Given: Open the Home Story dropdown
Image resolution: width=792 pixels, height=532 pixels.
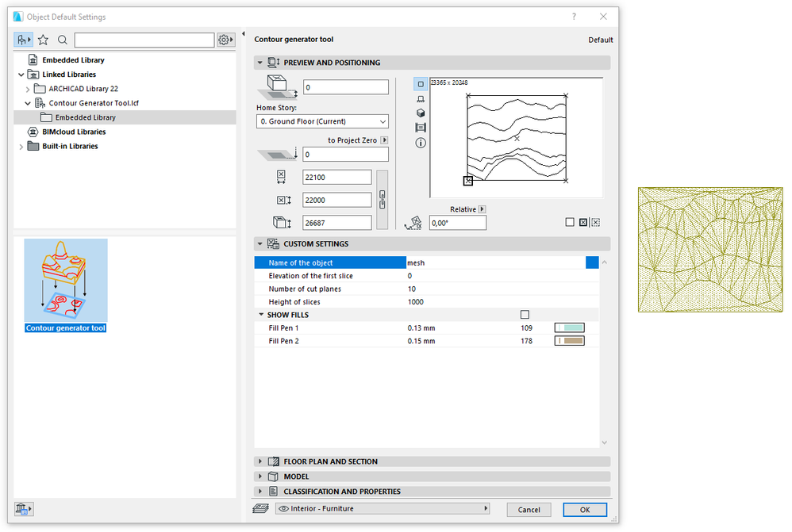Looking at the screenshot, I should pos(322,121).
